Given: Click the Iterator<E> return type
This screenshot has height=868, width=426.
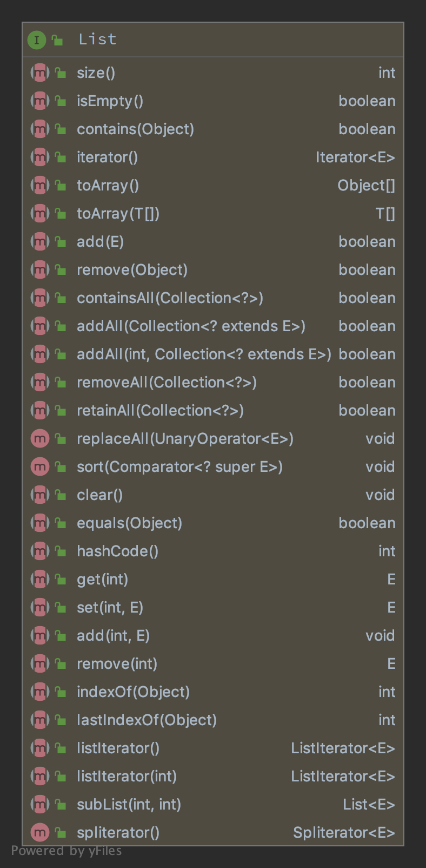Looking at the screenshot, I should (355, 157).
